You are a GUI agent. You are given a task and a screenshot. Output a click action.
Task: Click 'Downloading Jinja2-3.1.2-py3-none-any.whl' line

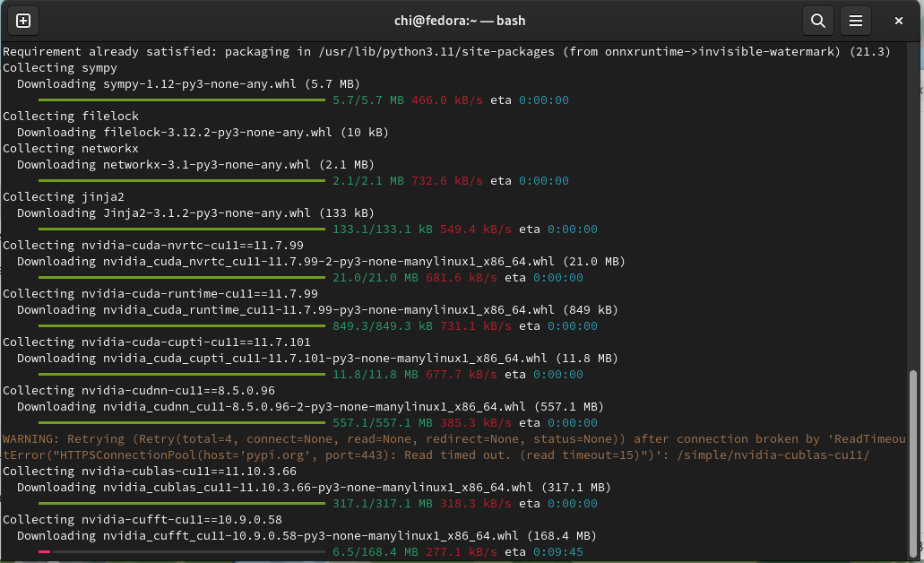(195, 212)
